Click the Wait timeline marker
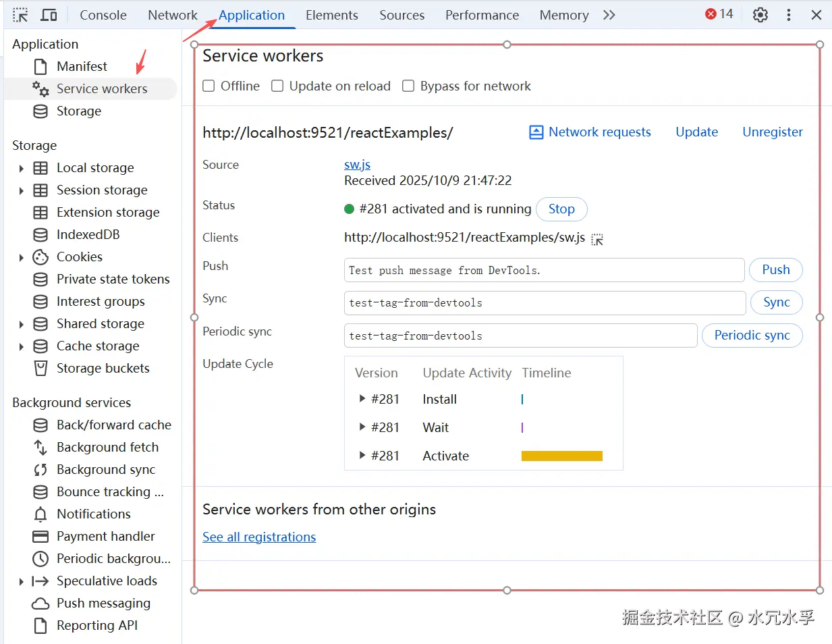Screen dimensions: 832x644 point(522,427)
